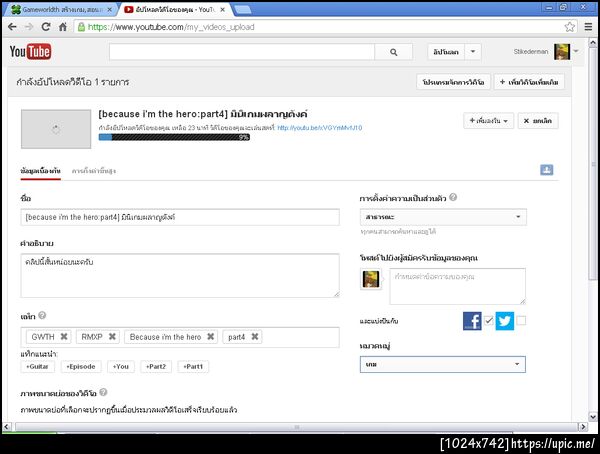Screen dimensions: 600x454
Task: Click the subscriber message text box
Action: tap(458, 286)
